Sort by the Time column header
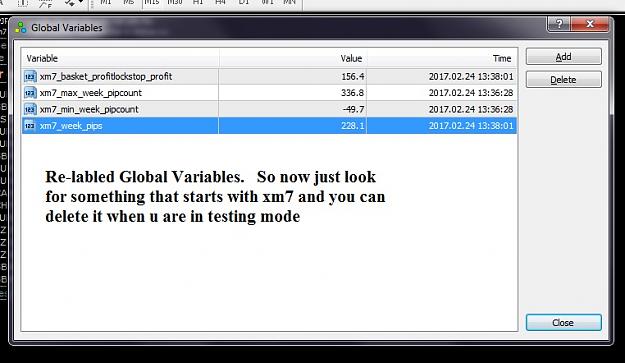 [x=442, y=58]
